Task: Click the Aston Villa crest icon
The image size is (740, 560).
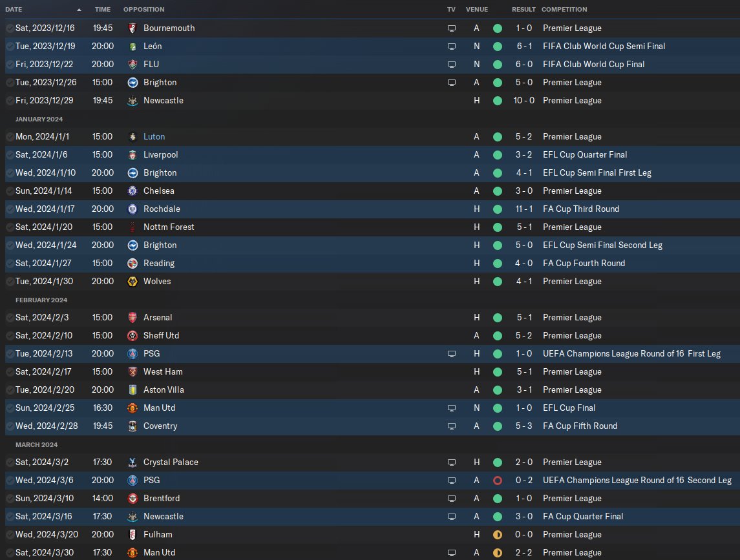Action: click(132, 389)
